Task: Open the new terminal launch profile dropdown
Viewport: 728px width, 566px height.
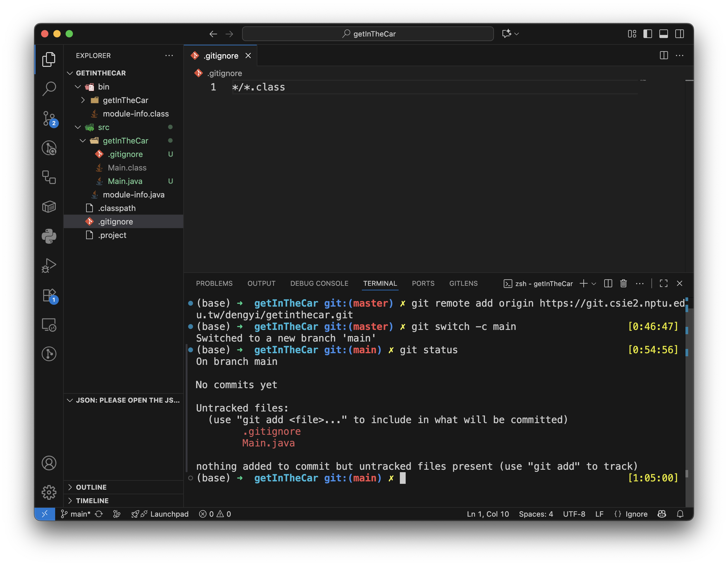Action: [x=594, y=284]
